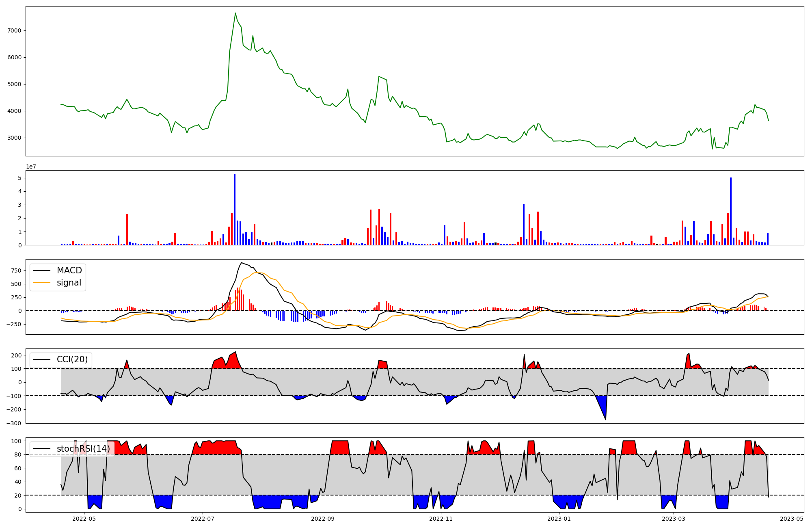Viewport: 812px width, 528px height.
Task: Click the orange signal legend line sample
Action: [42, 283]
